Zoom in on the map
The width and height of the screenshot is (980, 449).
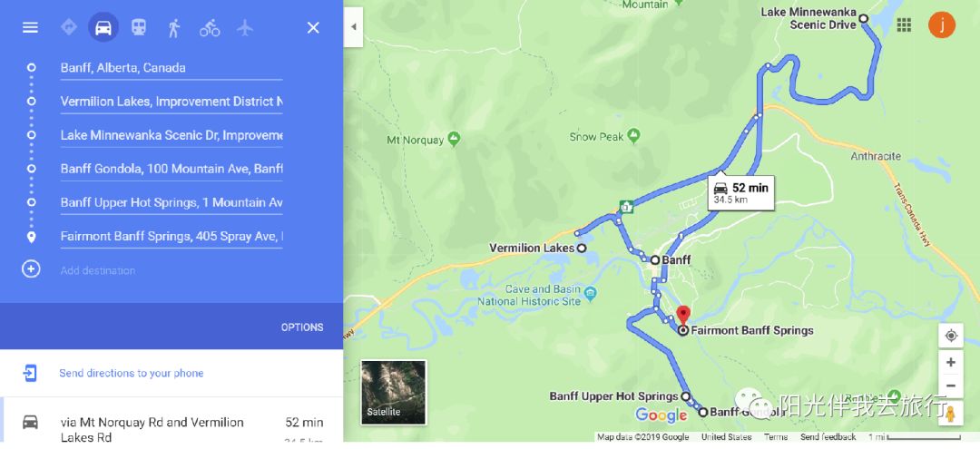pos(951,362)
